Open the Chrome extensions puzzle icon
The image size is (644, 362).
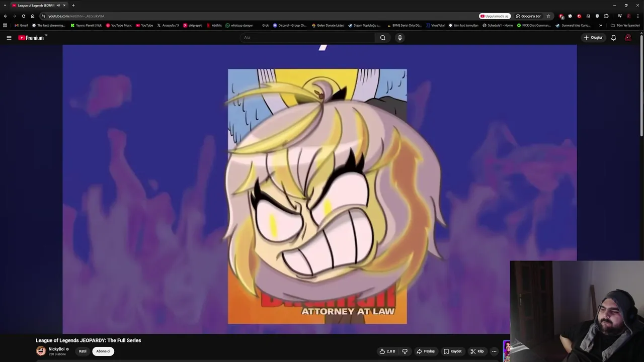pyautogui.click(x=606, y=16)
